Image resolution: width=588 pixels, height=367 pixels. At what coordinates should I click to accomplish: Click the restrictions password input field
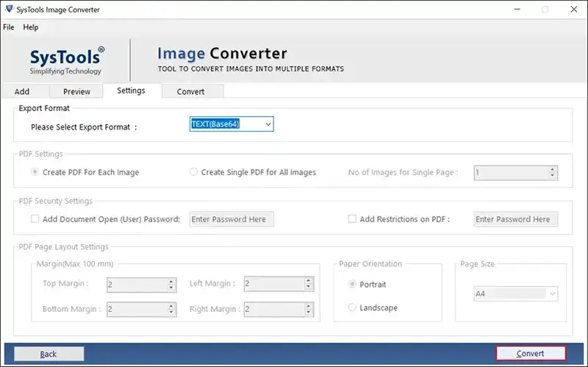pos(516,219)
